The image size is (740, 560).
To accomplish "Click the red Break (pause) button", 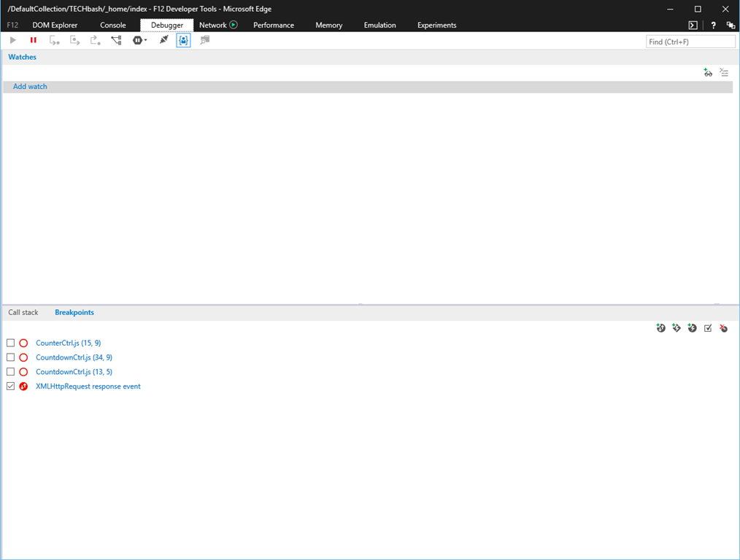I will coord(33,41).
